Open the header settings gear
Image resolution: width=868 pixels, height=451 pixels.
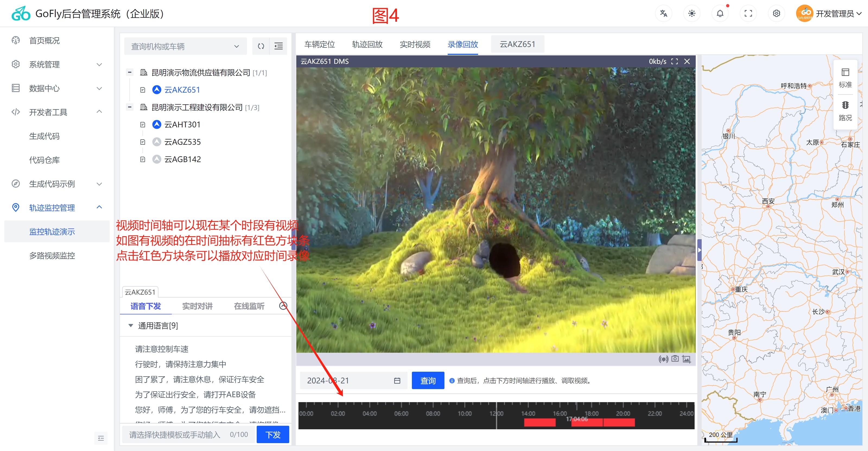(777, 14)
